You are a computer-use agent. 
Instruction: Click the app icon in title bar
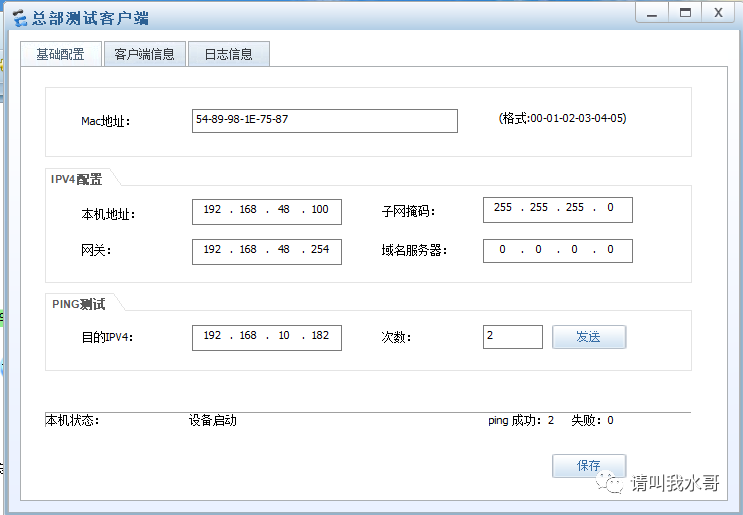20,18
